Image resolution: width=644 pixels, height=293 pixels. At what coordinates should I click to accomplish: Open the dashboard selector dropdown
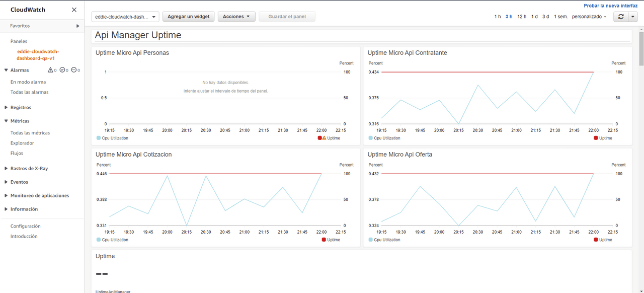pos(125,17)
